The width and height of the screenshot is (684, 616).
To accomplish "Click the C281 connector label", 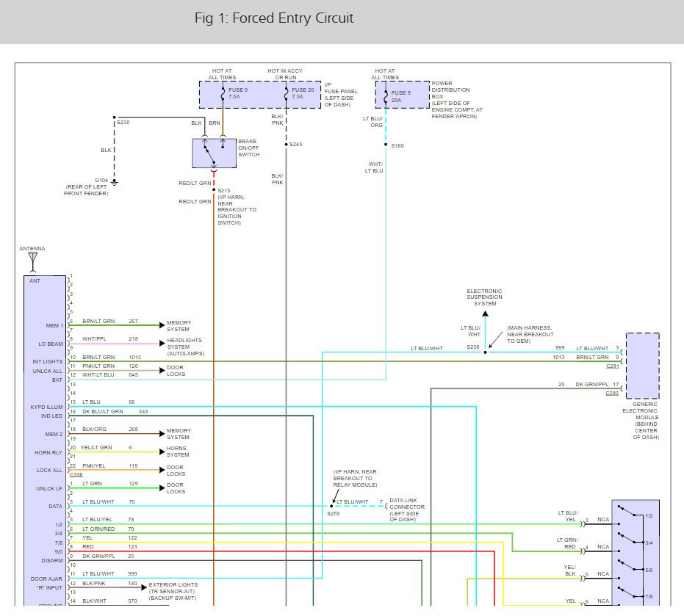I will [613, 366].
